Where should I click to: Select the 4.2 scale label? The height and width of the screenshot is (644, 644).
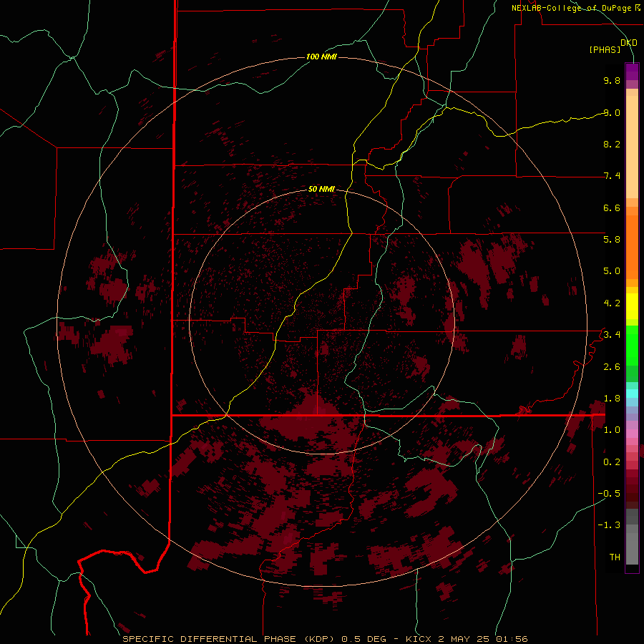612,303
